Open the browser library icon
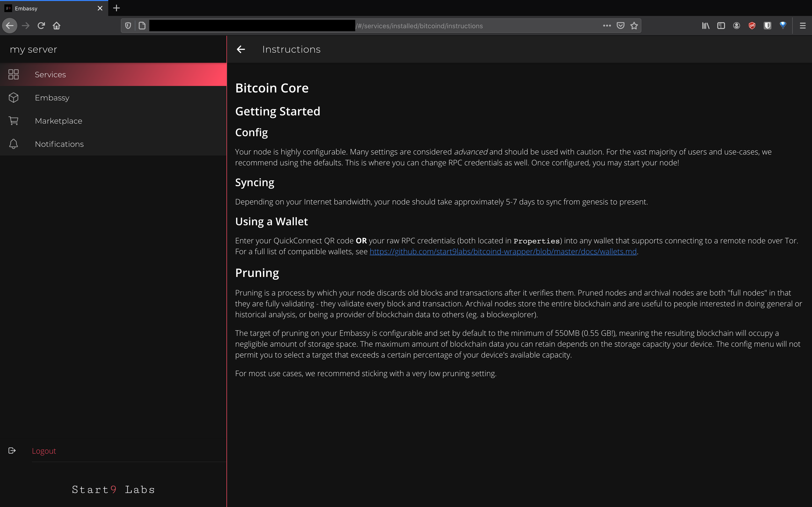The image size is (812, 507). 705,26
